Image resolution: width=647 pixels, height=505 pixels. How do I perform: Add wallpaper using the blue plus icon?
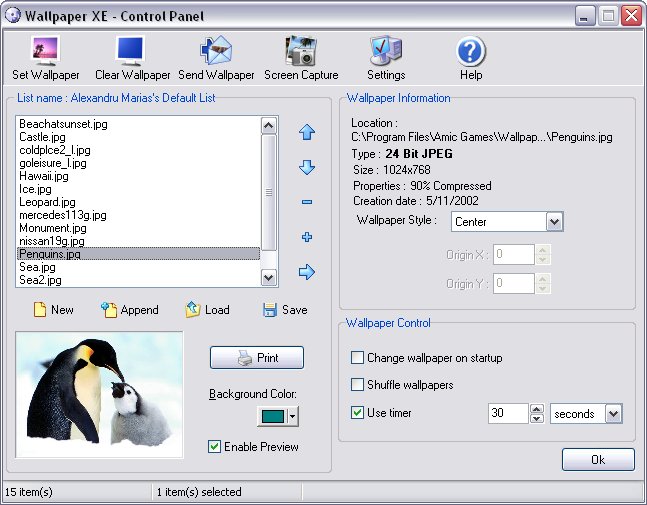[x=307, y=237]
